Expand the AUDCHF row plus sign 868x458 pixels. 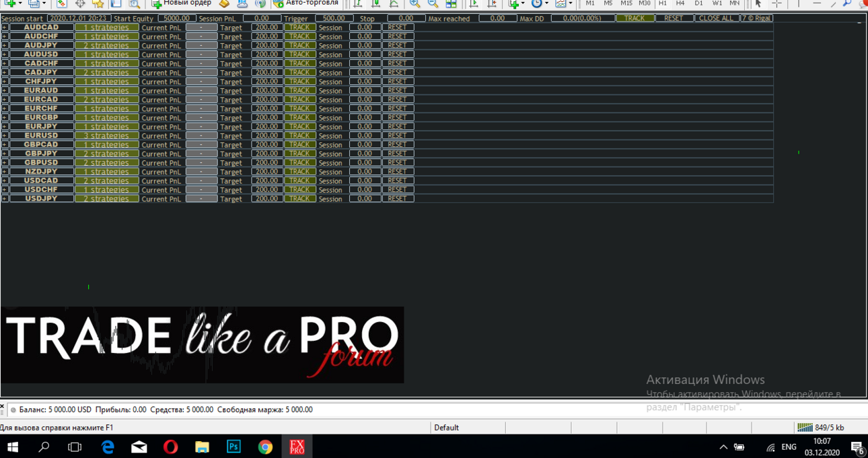[5, 36]
